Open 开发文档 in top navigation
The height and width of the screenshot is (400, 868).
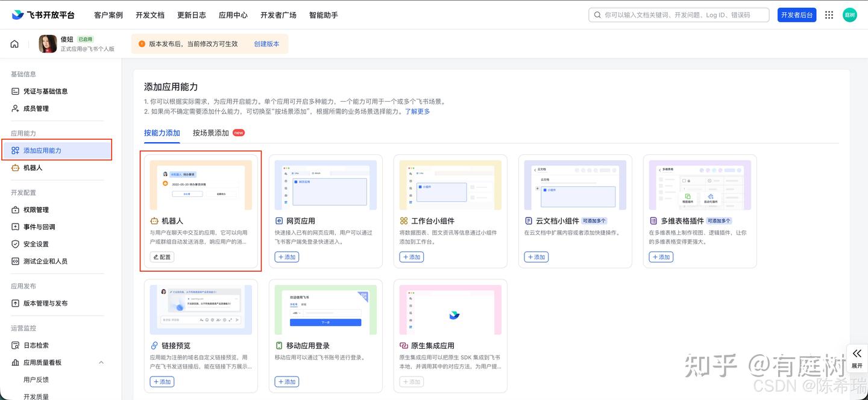click(149, 15)
